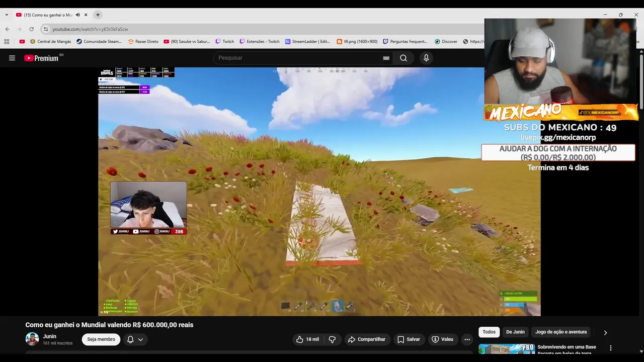The image size is (644, 362).
Task: Close the Como eu ganhei o Mundial tab
Action: pos(86,15)
